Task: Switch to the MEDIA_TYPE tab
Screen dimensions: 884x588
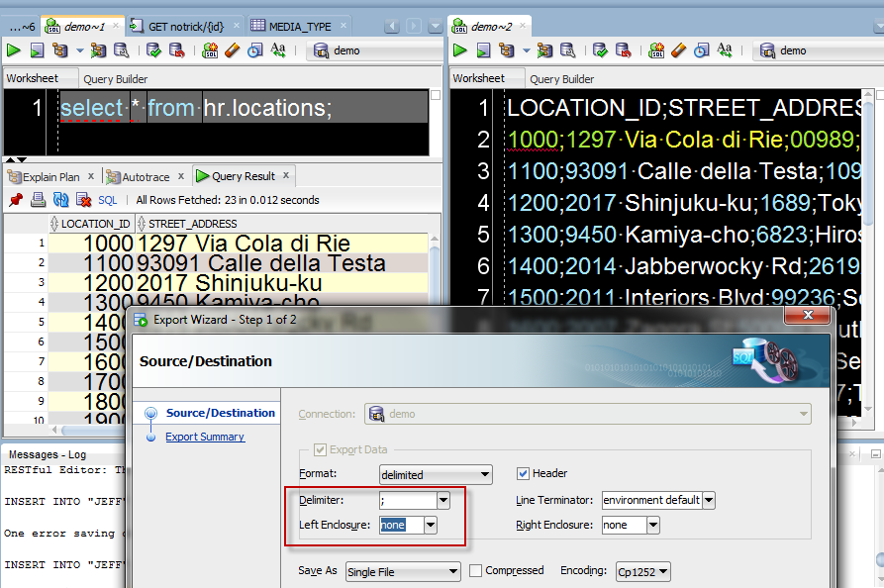Action: (x=299, y=27)
